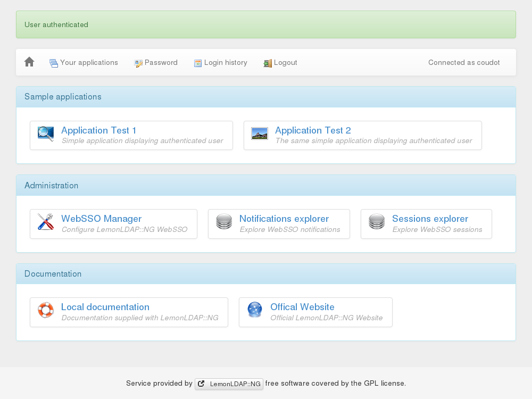This screenshot has width=532, height=399.
Task: Open the Notifications explorer link
Action: tap(284, 219)
